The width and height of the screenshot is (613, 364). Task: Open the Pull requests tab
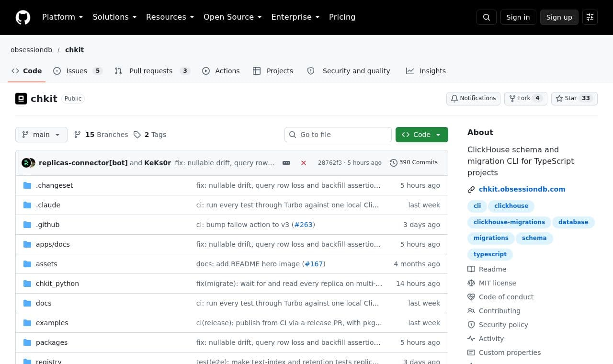coord(152,71)
